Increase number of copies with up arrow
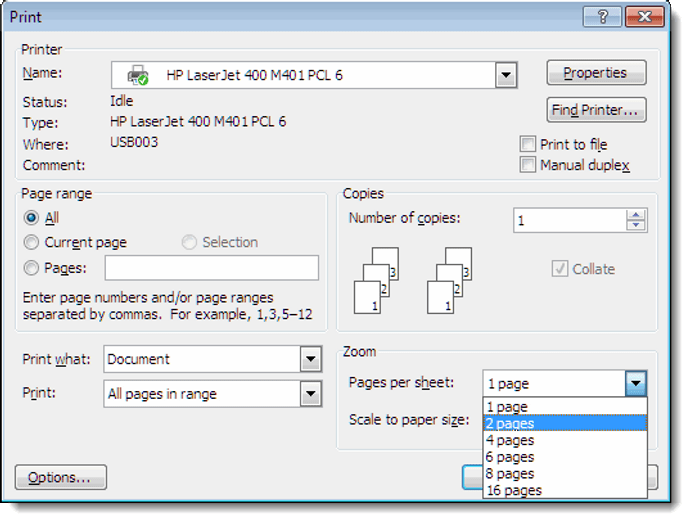690x518 pixels. [635, 215]
